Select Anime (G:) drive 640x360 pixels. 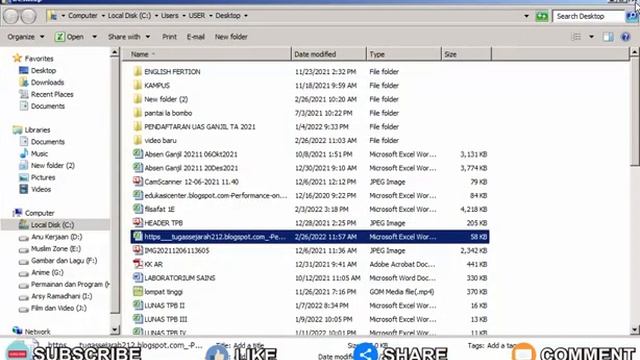(x=47, y=272)
